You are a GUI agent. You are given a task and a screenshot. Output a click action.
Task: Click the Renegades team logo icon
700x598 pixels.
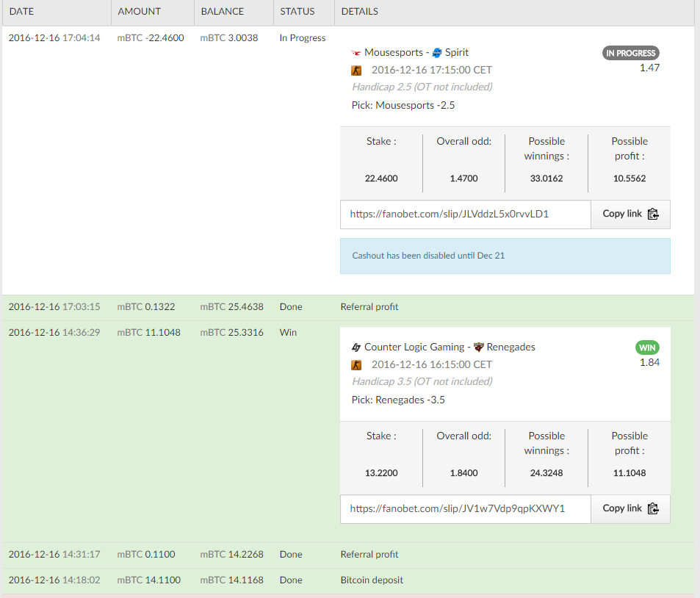479,347
